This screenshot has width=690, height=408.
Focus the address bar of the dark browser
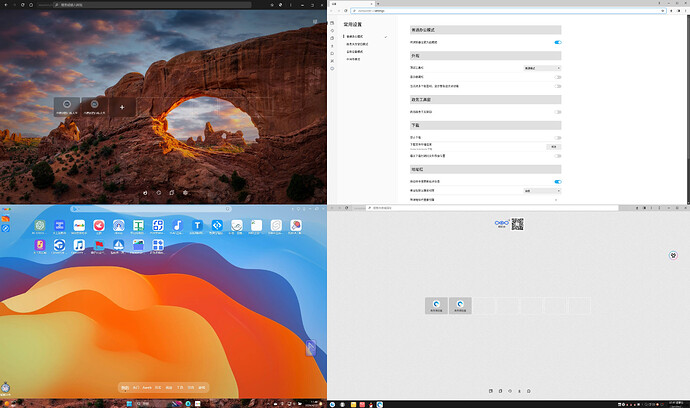(152, 5)
